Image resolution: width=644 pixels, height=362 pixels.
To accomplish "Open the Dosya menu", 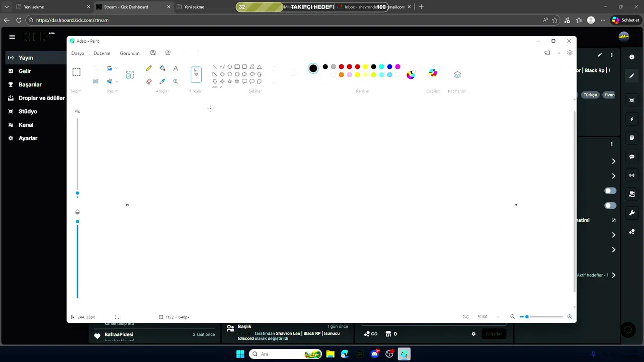I will pos(77,53).
